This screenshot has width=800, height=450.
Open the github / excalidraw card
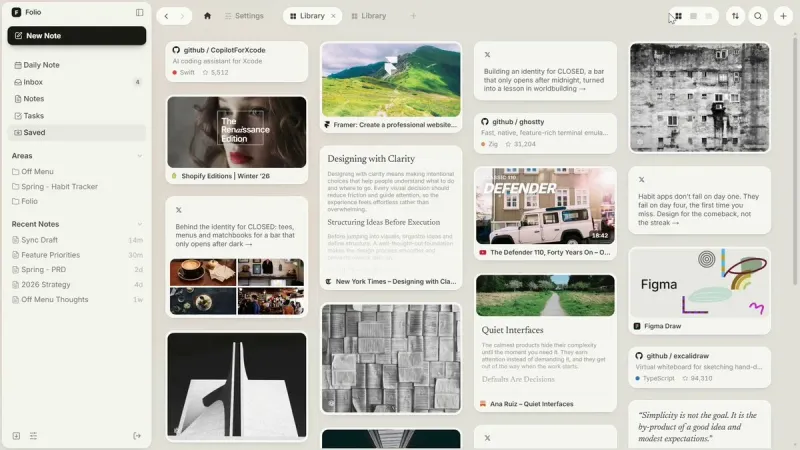[699, 367]
